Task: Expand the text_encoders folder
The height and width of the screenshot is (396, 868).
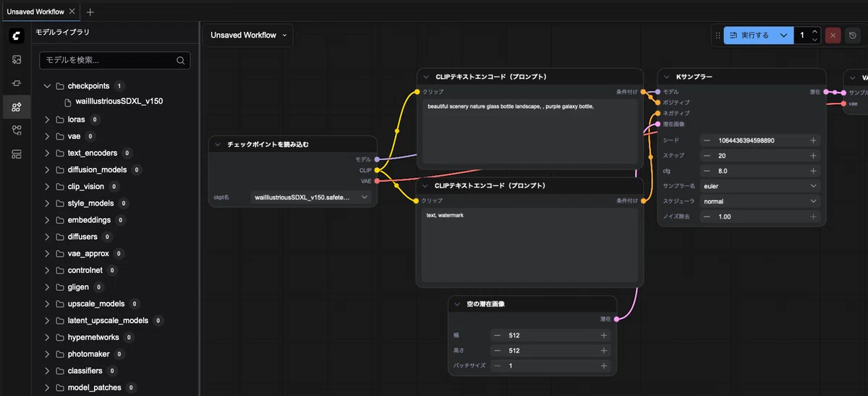Action: pos(48,153)
